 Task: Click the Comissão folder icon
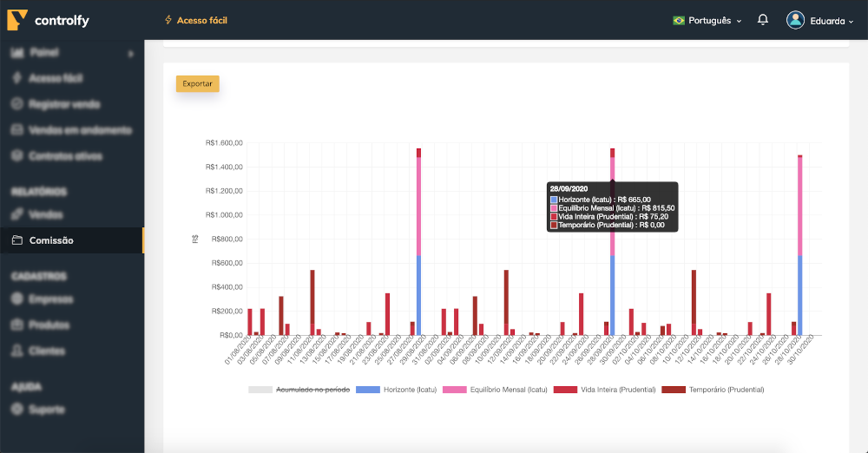(17, 240)
